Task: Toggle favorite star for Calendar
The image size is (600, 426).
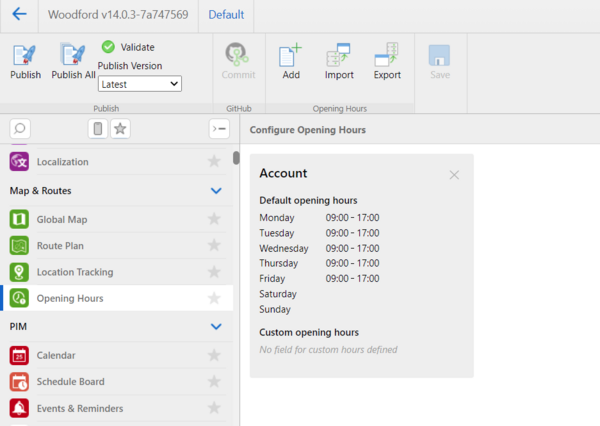Action: (213, 355)
